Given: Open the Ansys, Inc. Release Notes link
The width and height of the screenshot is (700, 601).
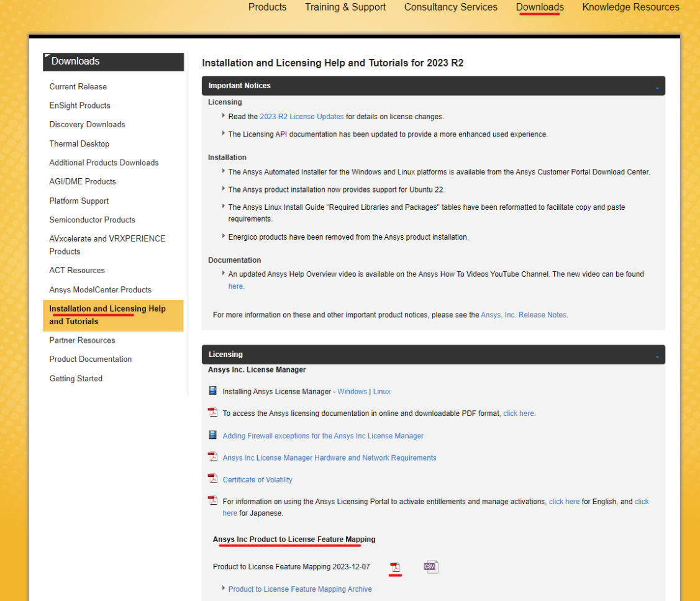Looking at the screenshot, I should pyautogui.click(x=523, y=315).
